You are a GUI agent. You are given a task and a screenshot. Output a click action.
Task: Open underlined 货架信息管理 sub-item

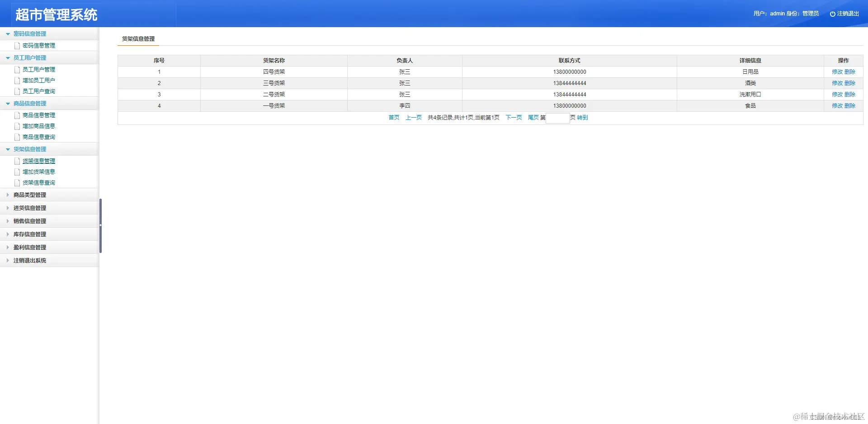[39, 161]
